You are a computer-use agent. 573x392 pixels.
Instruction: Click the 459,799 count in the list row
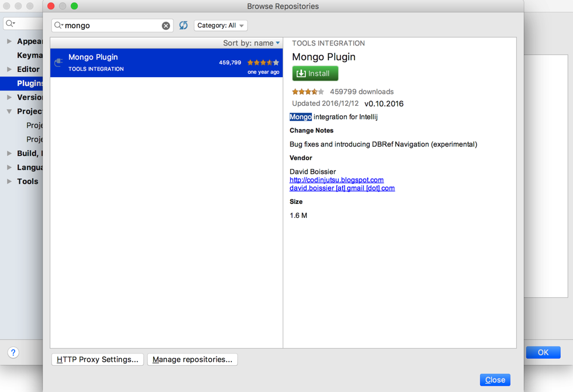tap(230, 63)
